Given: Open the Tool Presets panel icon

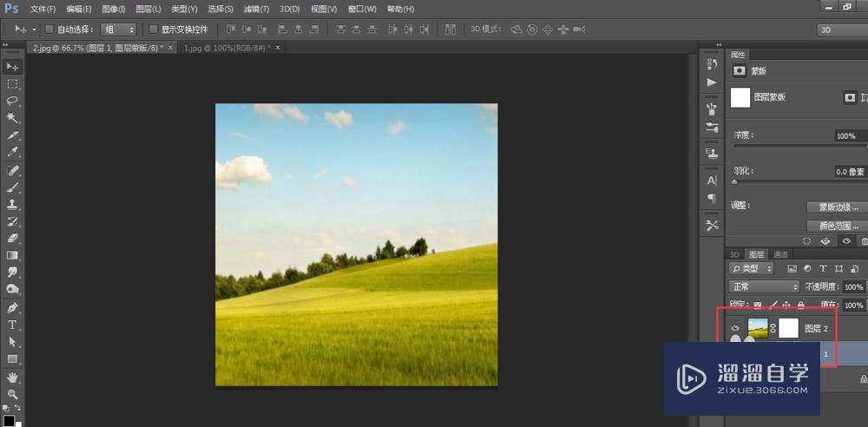Looking at the screenshot, I should tap(712, 225).
